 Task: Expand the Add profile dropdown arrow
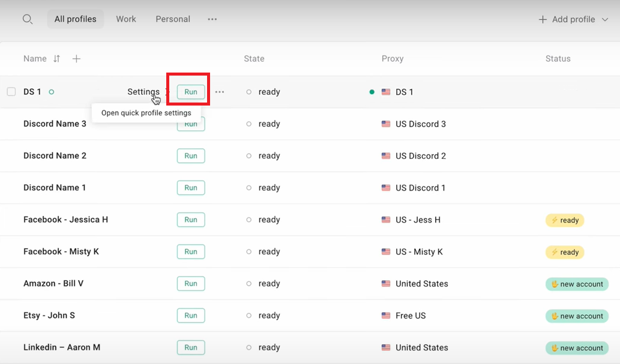(605, 19)
